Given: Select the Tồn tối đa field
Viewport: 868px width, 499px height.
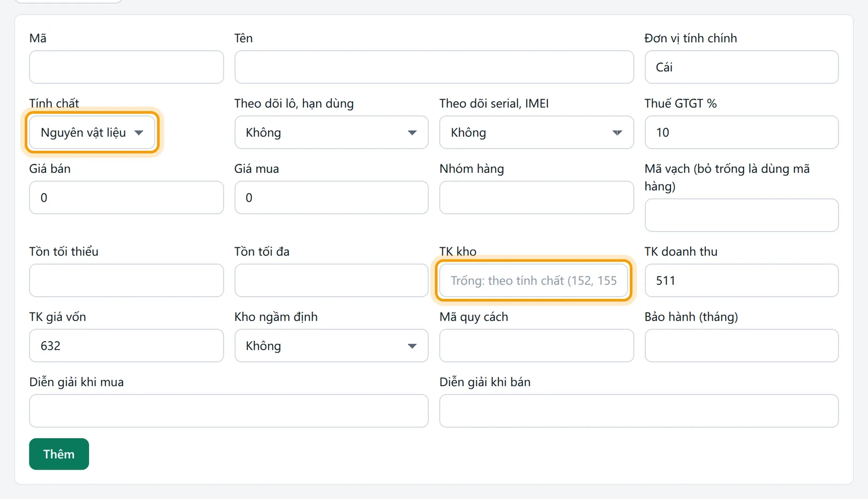Looking at the screenshot, I should coord(331,280).
